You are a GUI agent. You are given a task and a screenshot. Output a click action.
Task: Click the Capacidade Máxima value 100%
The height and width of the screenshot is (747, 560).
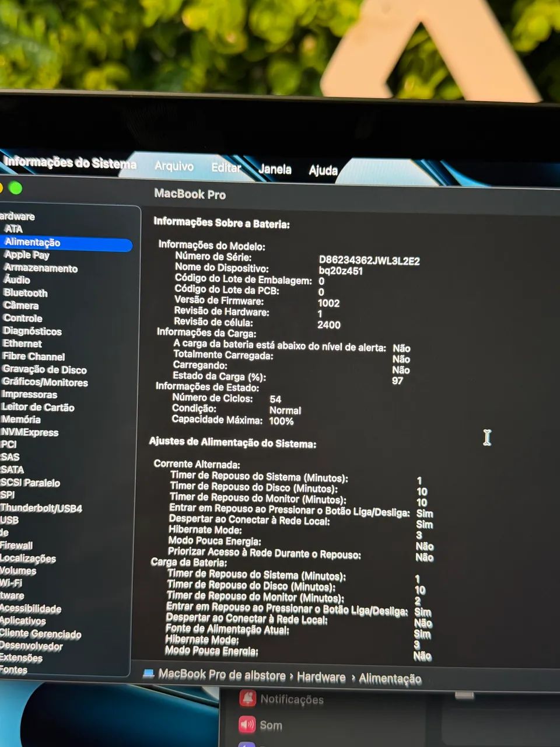pyautogui.click(x=281, y=421)
